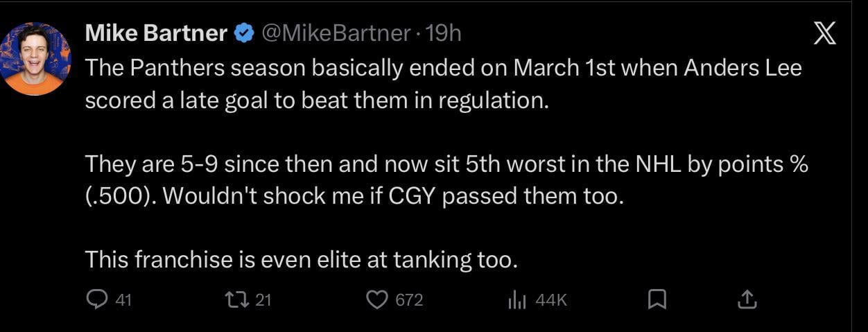
Task: Click the 44K views count
Action: [552, 300]
